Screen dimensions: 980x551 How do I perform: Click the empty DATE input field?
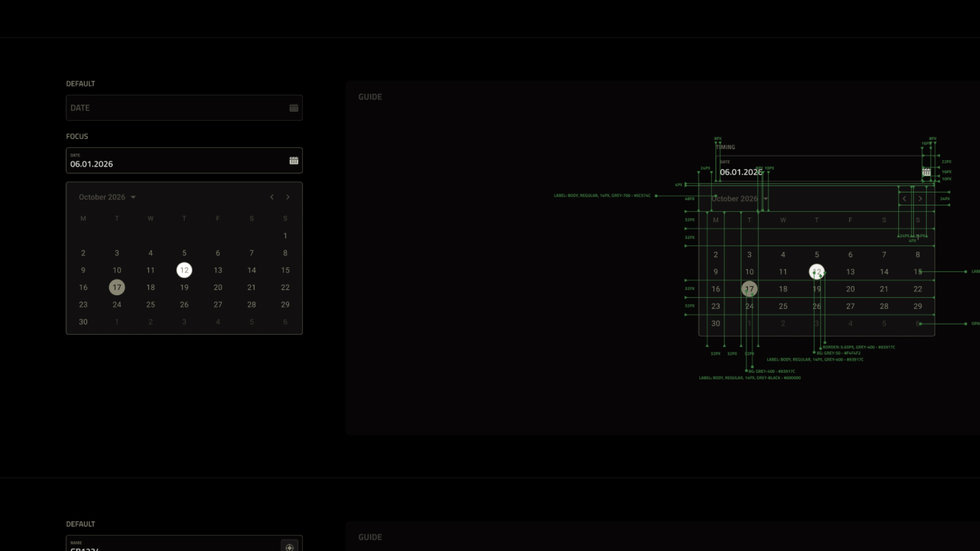(184, 108)
